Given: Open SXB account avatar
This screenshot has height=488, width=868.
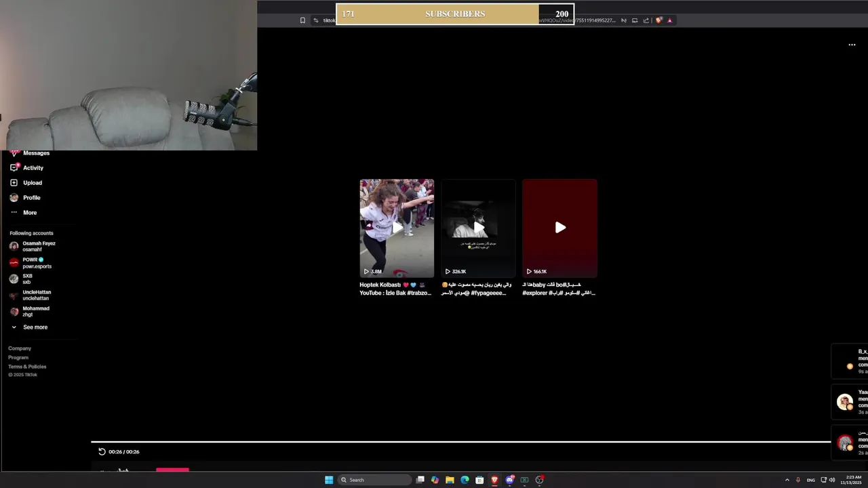Looking at the screenshot, I should pos(14,279).
